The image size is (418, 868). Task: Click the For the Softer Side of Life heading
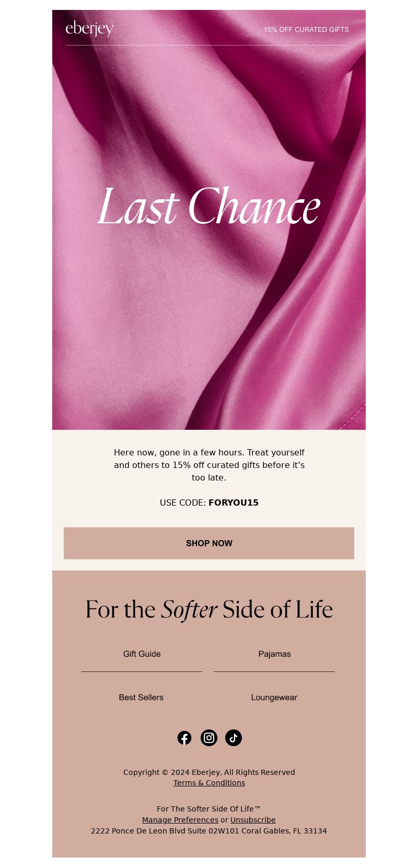(x=209, y=610)
